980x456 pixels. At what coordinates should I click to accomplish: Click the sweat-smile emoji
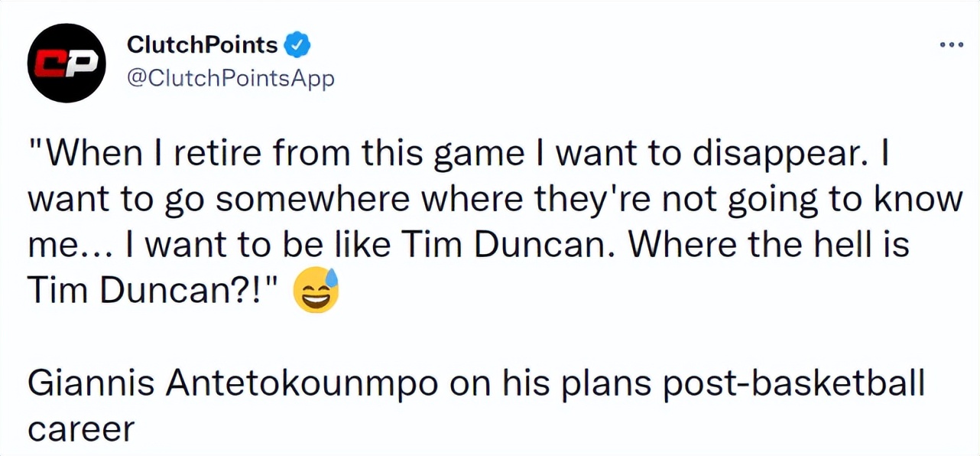pyautogui.click(x=316, y=292)
